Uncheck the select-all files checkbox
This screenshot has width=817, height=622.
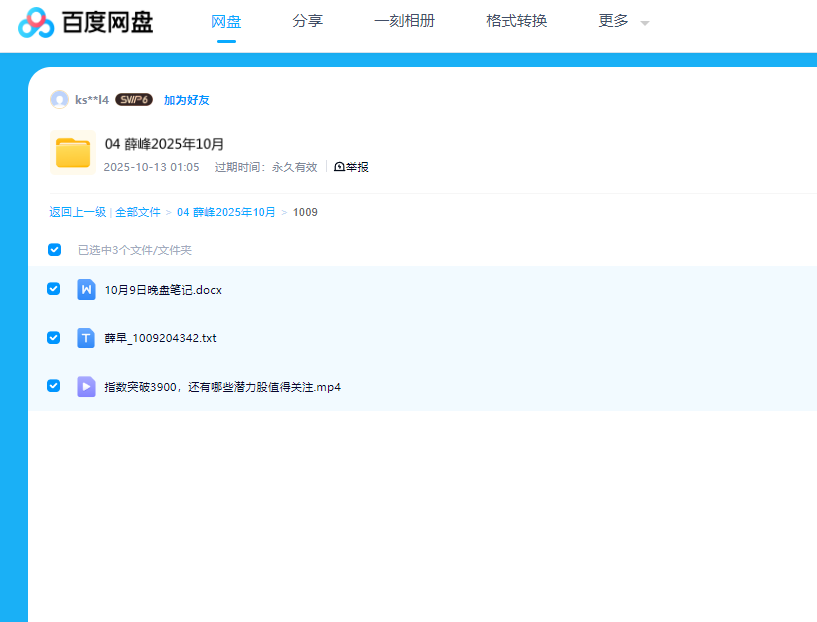pyautogui.click(x=54, y=250)
